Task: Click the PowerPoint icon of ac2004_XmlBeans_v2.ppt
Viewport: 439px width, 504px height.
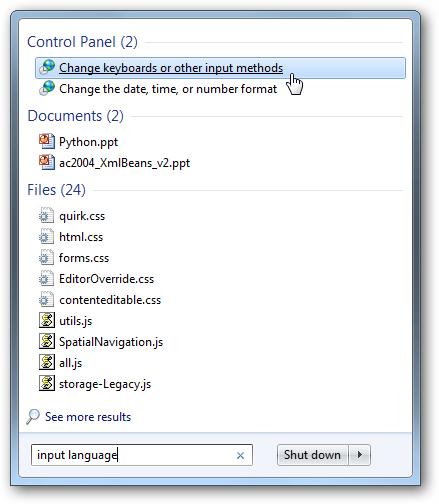Action: (47, 162)
